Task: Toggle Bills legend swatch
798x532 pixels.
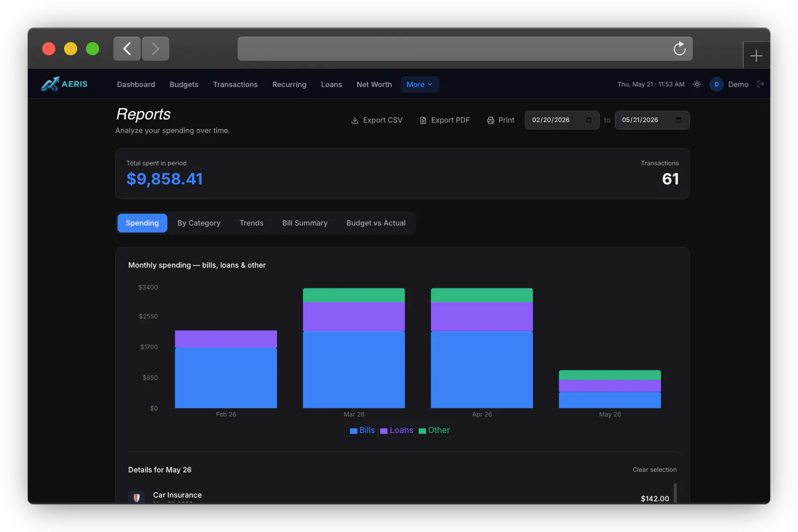Action: (x=353, y=431)
